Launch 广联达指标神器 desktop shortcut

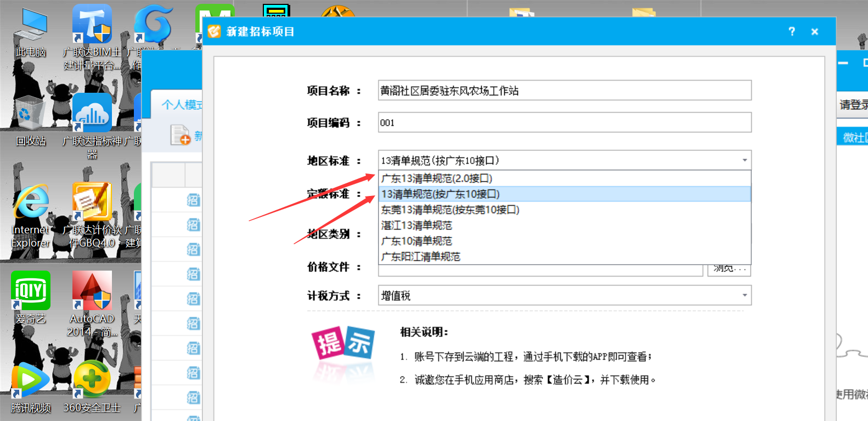(92, 126)
